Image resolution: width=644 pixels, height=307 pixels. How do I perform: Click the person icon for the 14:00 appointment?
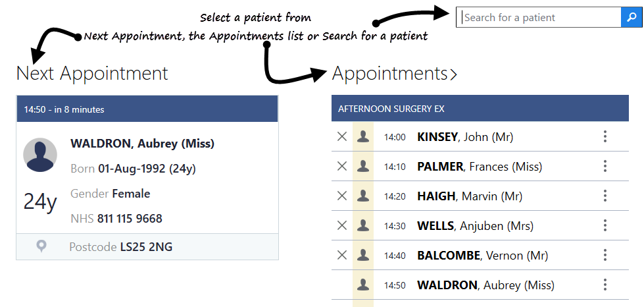pyautogui.click(x=362, y=137)
